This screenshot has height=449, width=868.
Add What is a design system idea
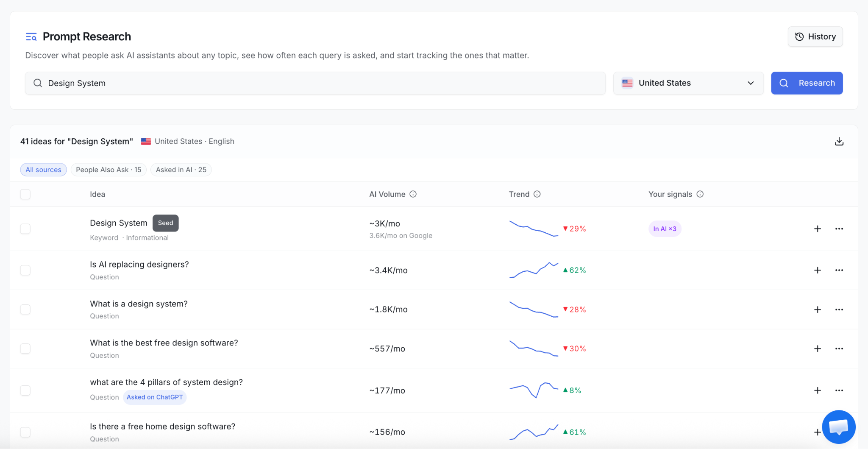click(818, 310)
